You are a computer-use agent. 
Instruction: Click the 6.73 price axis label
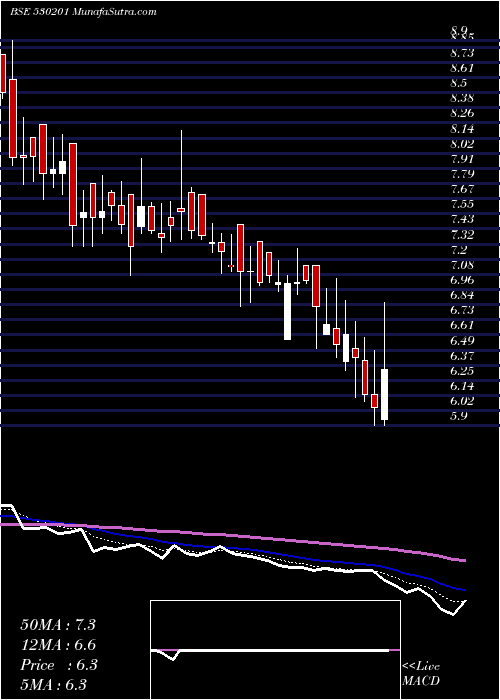coord(462,310)
